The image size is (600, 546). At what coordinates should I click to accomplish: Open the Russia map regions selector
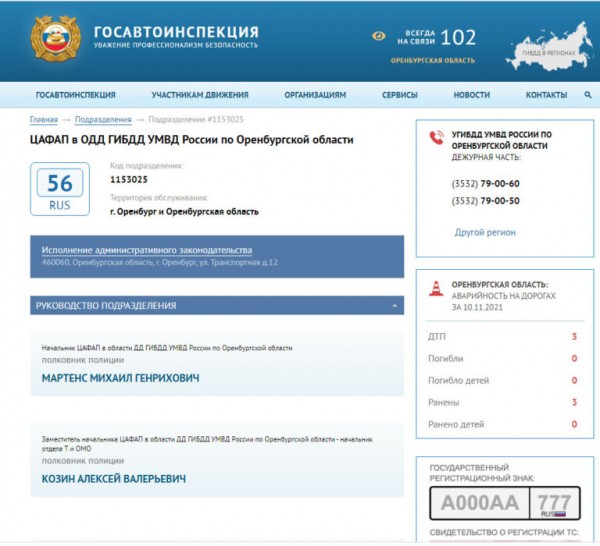pos(549,47)
